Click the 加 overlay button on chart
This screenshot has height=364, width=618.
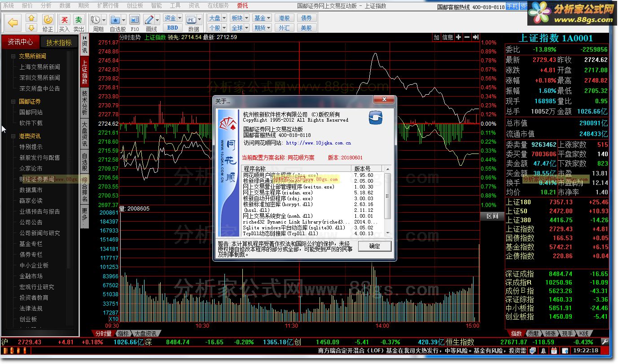coord(436,38)
